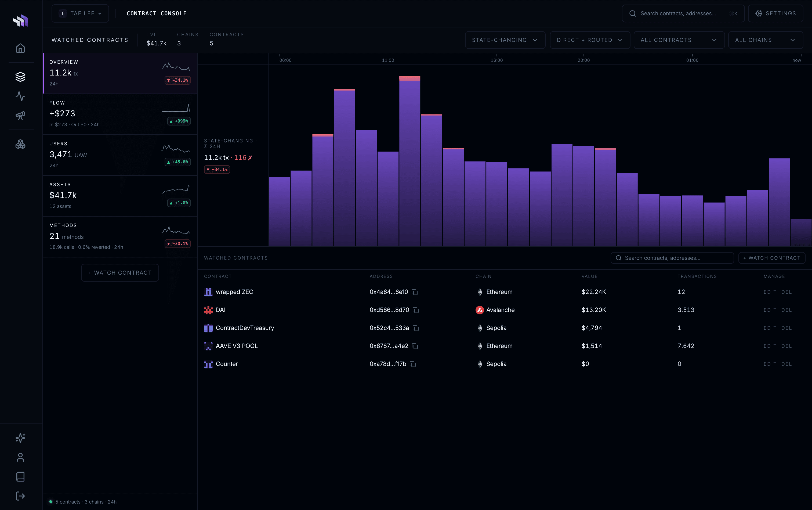Copy the ContractDevTreasury address 0x52c4...533a
812x510 pixels.
pyautogui.click(x=416, y=328)
